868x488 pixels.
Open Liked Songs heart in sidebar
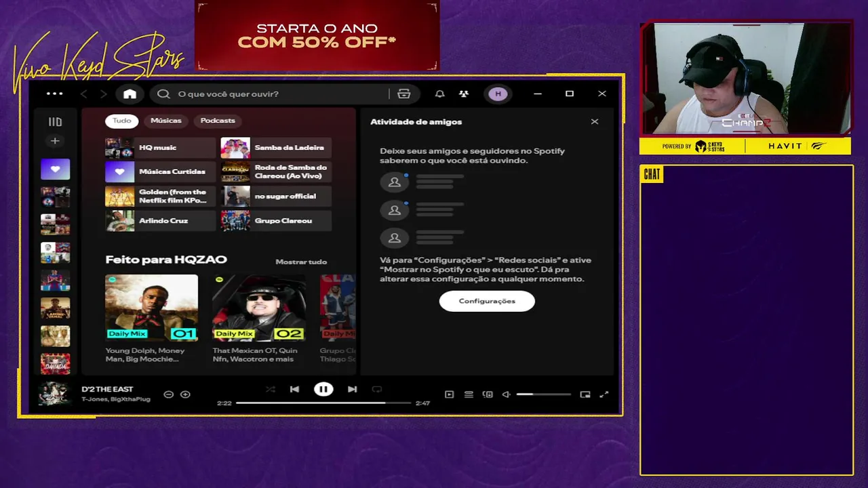tap(55, 169)
